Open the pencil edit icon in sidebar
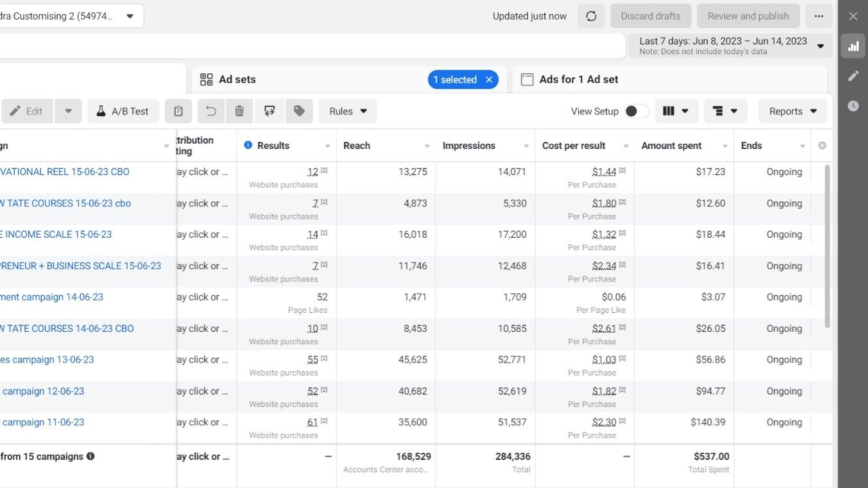868x488 pixels. tap(853, 76)
